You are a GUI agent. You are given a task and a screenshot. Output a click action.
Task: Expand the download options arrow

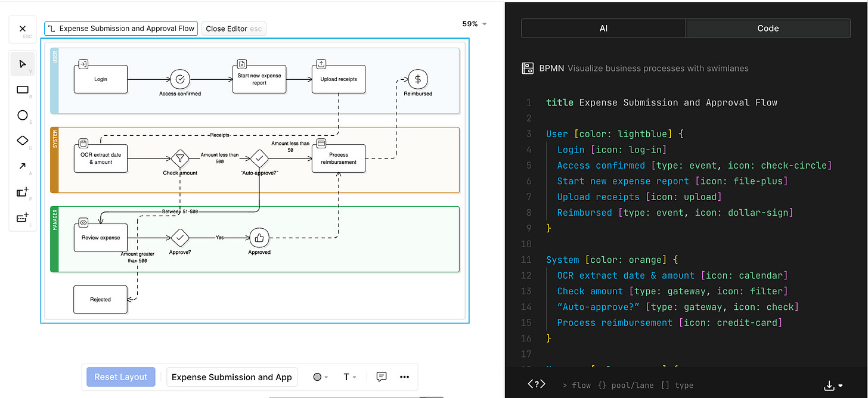[x=840, y=386]
